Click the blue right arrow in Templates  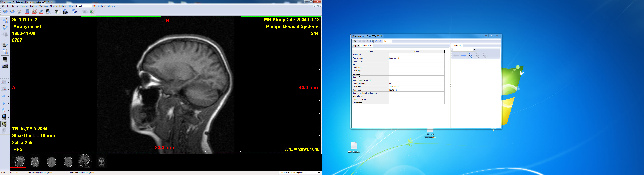coord(463,56)
